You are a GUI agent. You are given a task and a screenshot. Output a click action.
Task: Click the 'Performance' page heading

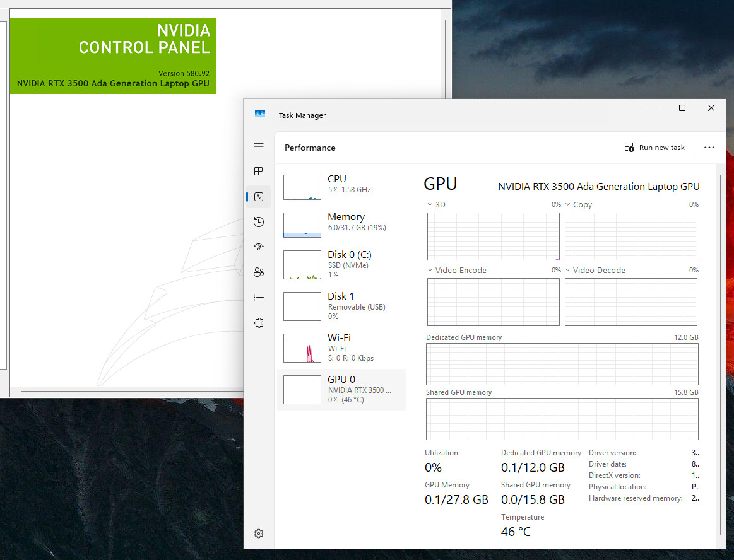[310, 148]
